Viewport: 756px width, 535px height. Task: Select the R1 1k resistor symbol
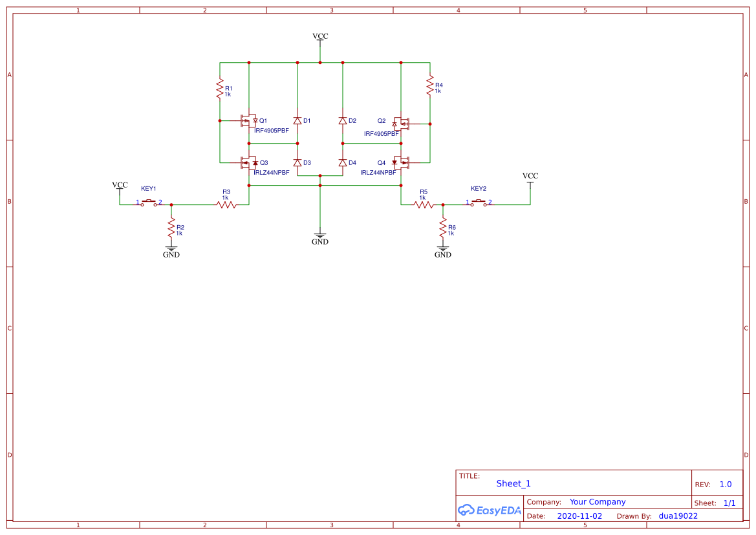[220, 89]
